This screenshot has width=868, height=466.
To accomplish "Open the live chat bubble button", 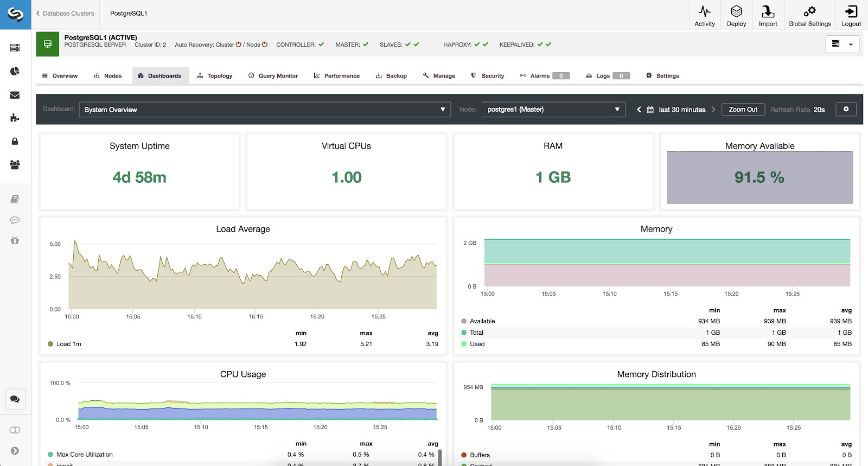I will tap(15, 399).
